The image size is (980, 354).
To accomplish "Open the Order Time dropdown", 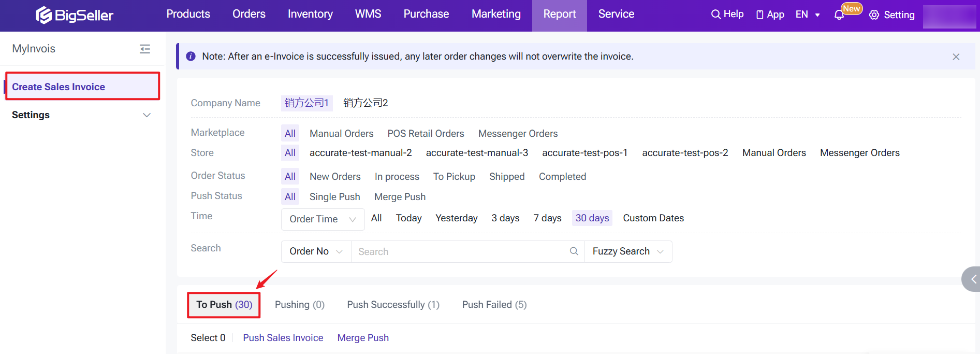I will tap(323, 219).
